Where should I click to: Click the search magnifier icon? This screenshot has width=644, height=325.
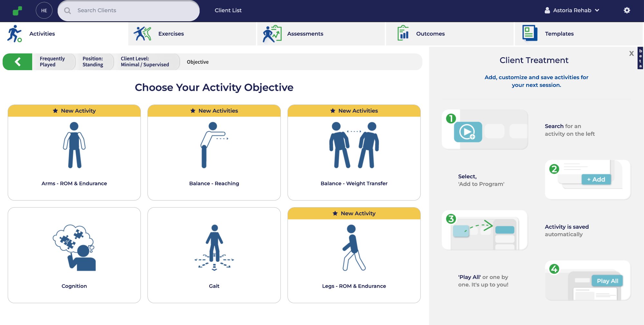tap(68, 10)
